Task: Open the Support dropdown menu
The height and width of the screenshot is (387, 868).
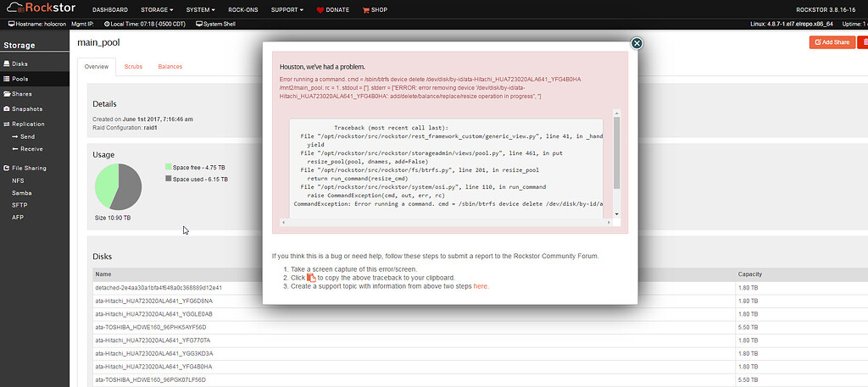Action: coord(287,9)
